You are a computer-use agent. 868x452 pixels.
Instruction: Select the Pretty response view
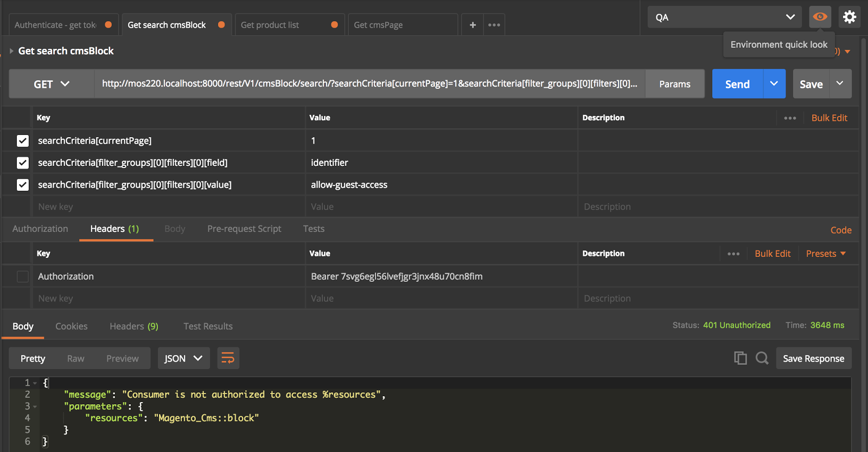pos(33,358)
